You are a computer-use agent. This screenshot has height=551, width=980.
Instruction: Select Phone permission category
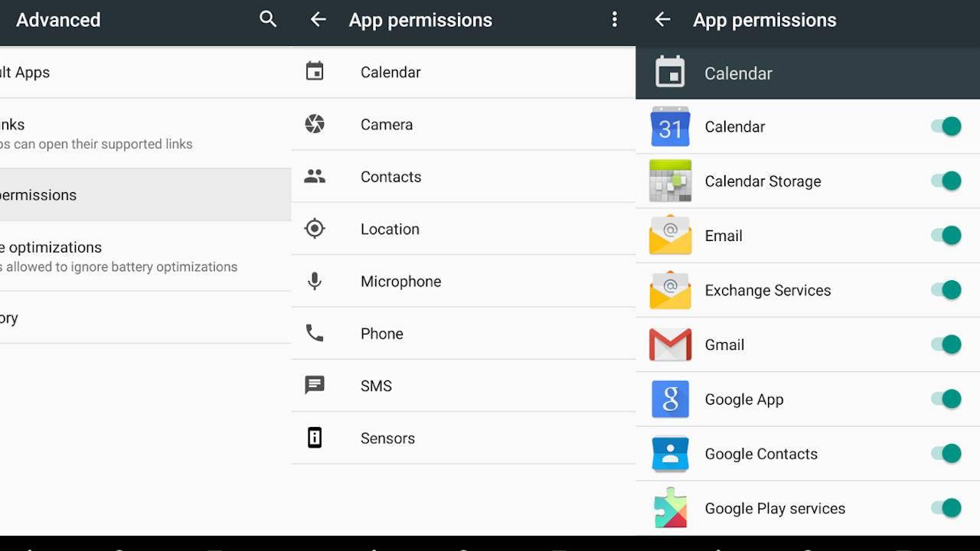coord(463,333)
